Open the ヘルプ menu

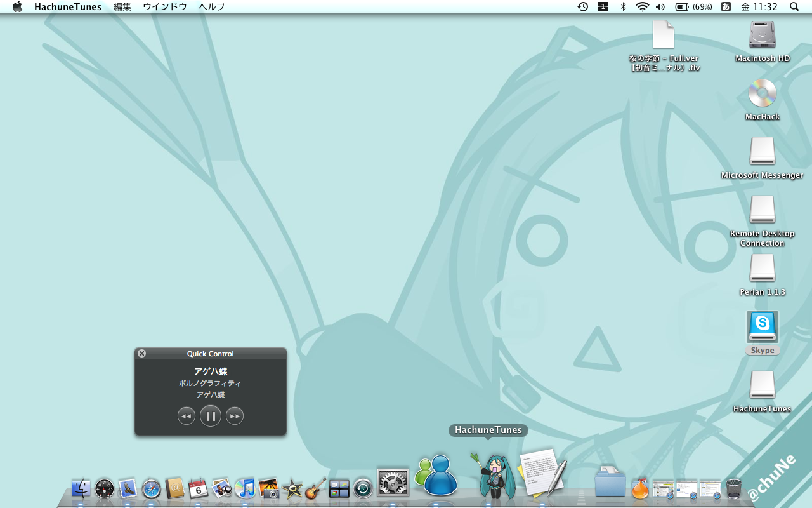(x=212, y=7)
